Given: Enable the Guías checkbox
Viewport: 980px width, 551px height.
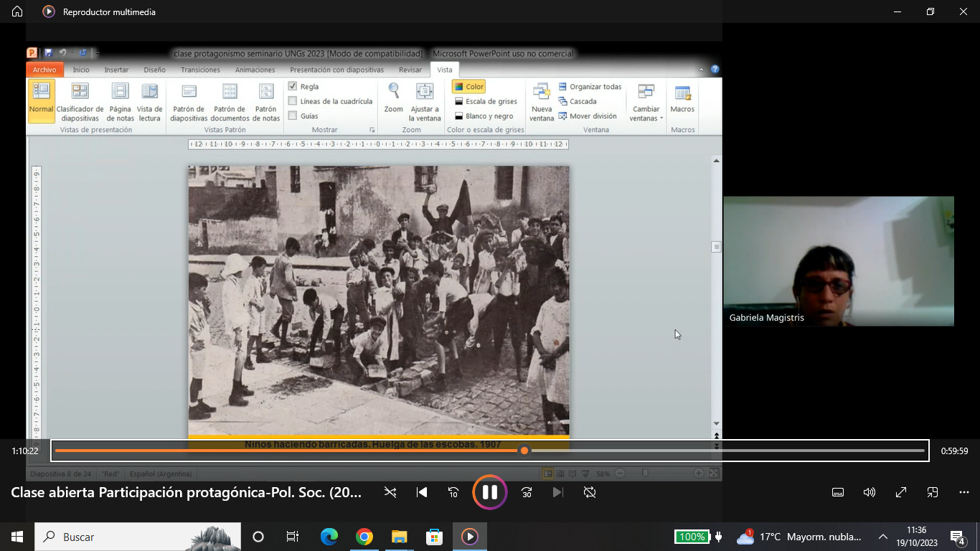Looking at the screenshot, I should coord(292,116).
